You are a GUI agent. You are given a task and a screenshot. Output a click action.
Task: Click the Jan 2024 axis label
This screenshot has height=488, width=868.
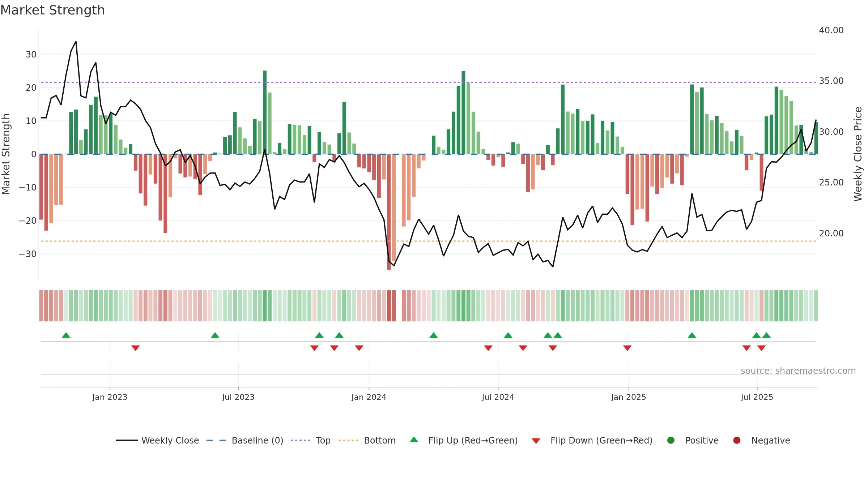tap(369, 397)
